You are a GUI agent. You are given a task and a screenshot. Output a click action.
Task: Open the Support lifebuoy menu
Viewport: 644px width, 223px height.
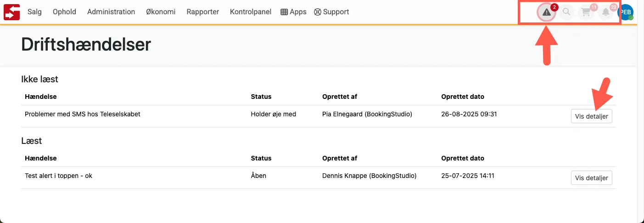pos(331,12)
